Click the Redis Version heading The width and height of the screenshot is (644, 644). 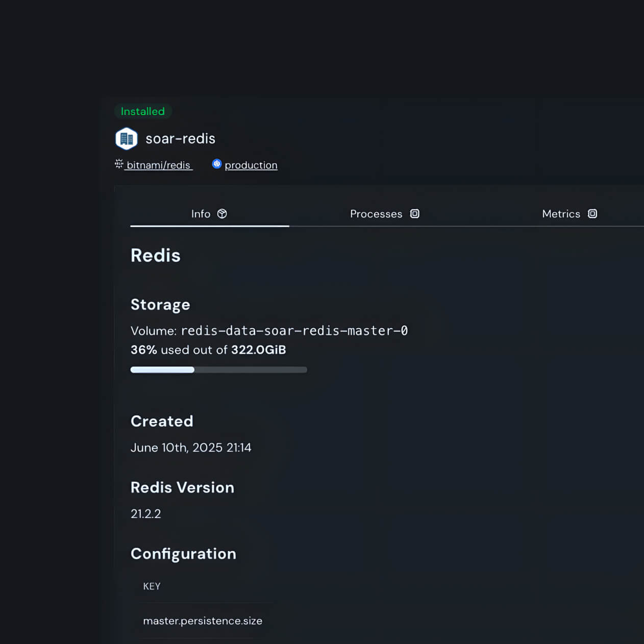pyautogui.click(x=182, y=487)
